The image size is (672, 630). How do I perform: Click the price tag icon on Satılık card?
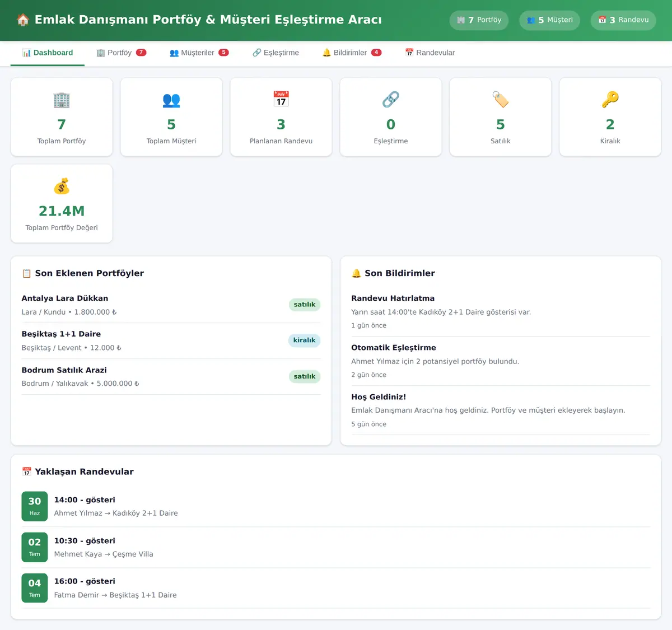click(501, 99)
